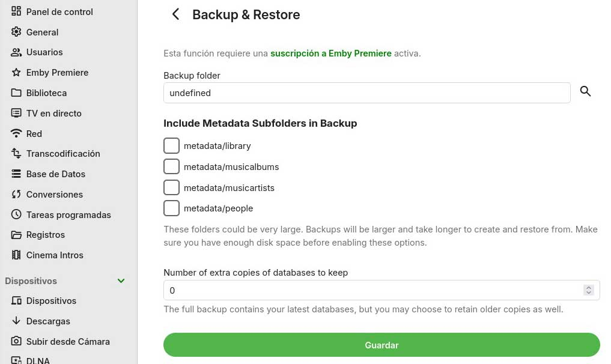Click the Red wifi icon
The image size is (611, 364).
pyautogui.click(x=16, y=133)
